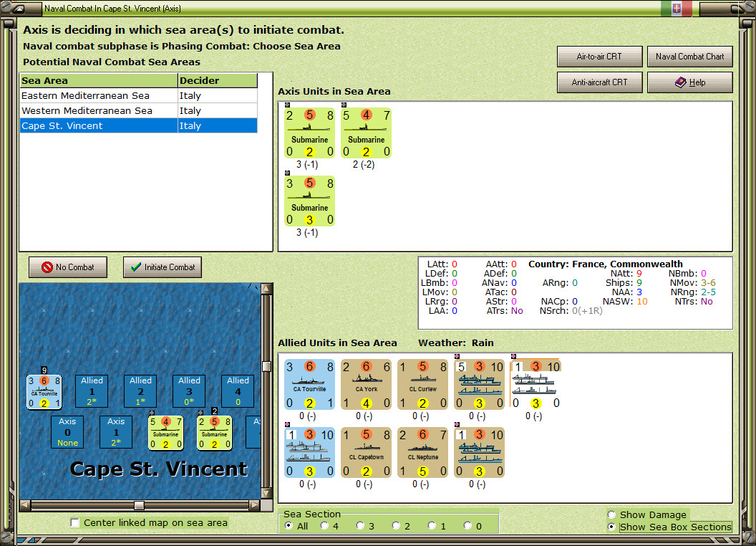Select white convoy counter 1-3-10 in top row

[535, 385]
